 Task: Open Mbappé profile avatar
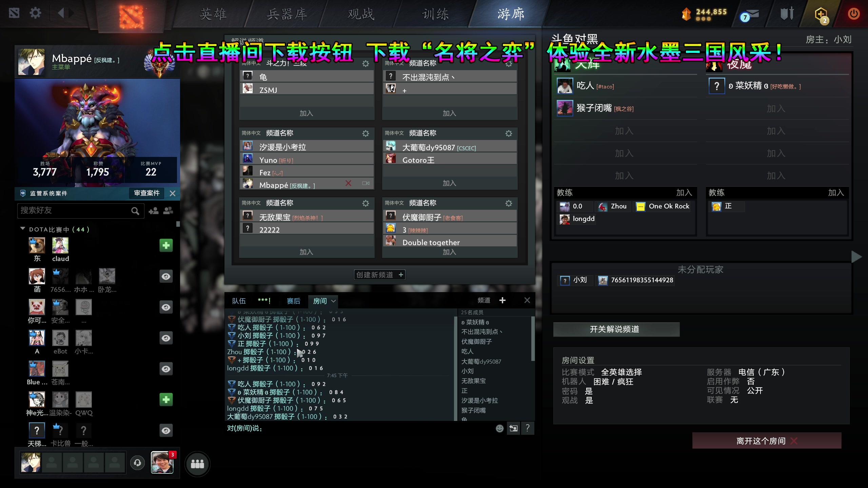[x=31, y=62]
